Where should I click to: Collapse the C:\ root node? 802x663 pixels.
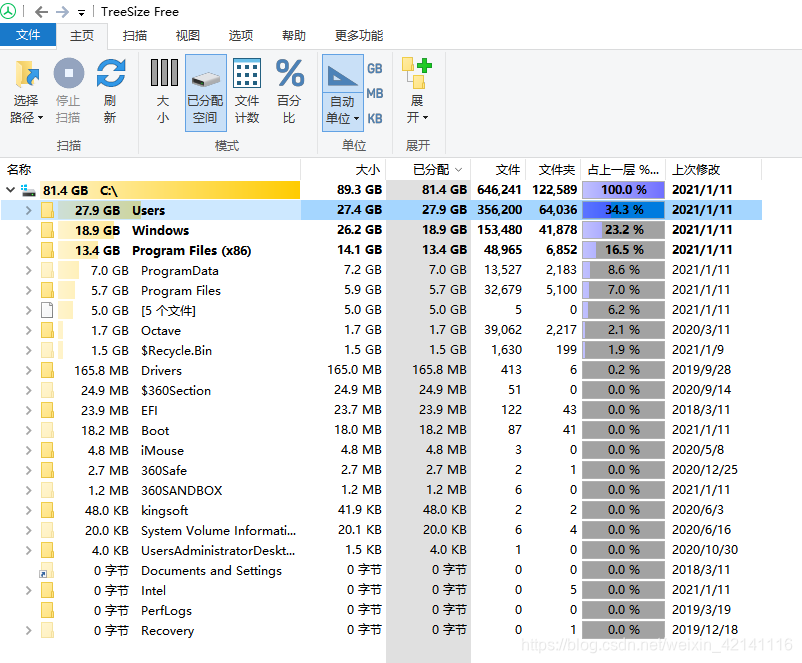pyautogui.click(x=10, y=190)
